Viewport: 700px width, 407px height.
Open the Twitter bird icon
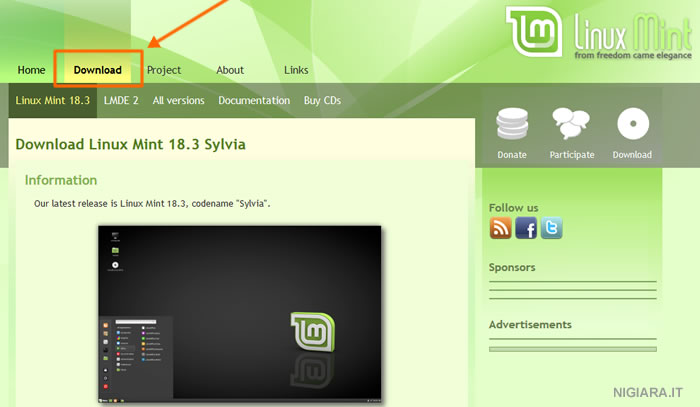tap(551, 229)
